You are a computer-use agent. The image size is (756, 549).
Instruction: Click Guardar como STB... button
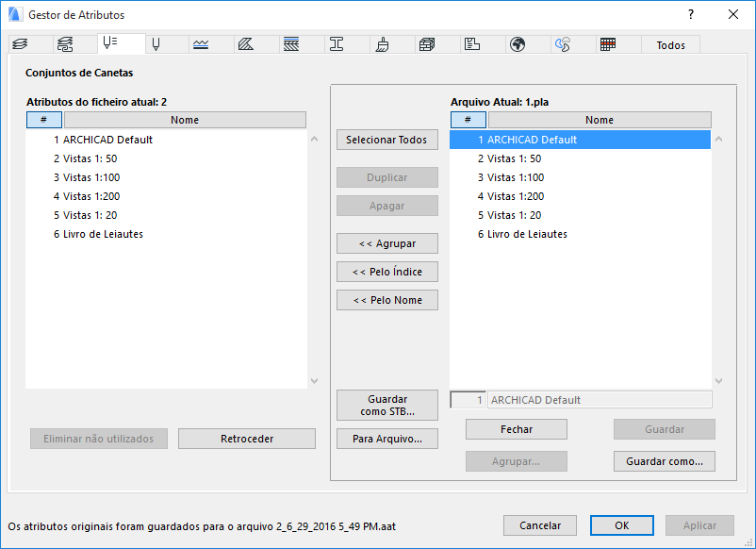click(x=387, y=406)
